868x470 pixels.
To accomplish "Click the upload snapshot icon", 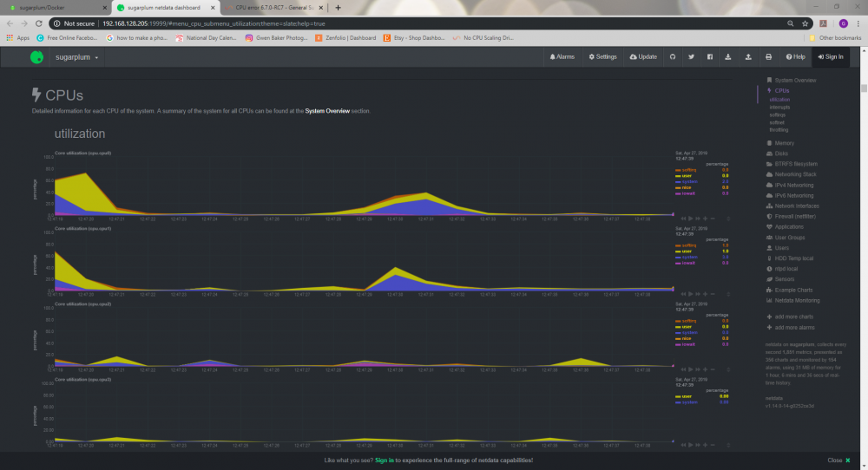I will (748, 57).
